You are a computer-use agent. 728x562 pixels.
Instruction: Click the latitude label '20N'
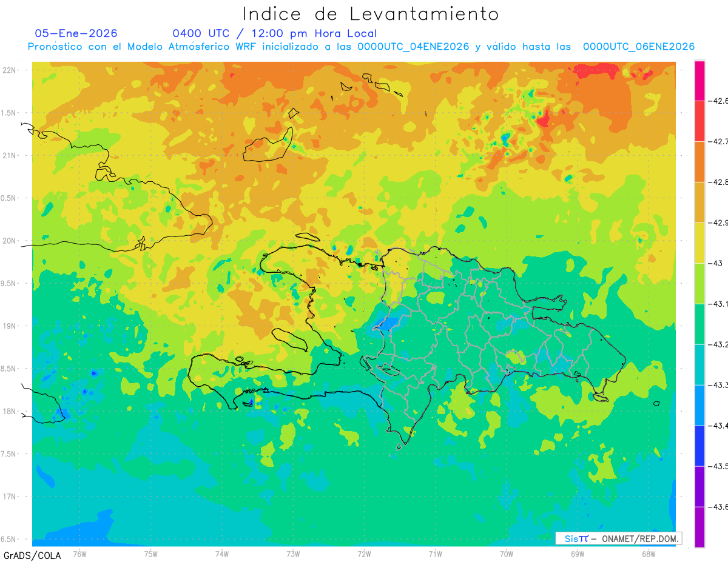[x=9, y=241]
